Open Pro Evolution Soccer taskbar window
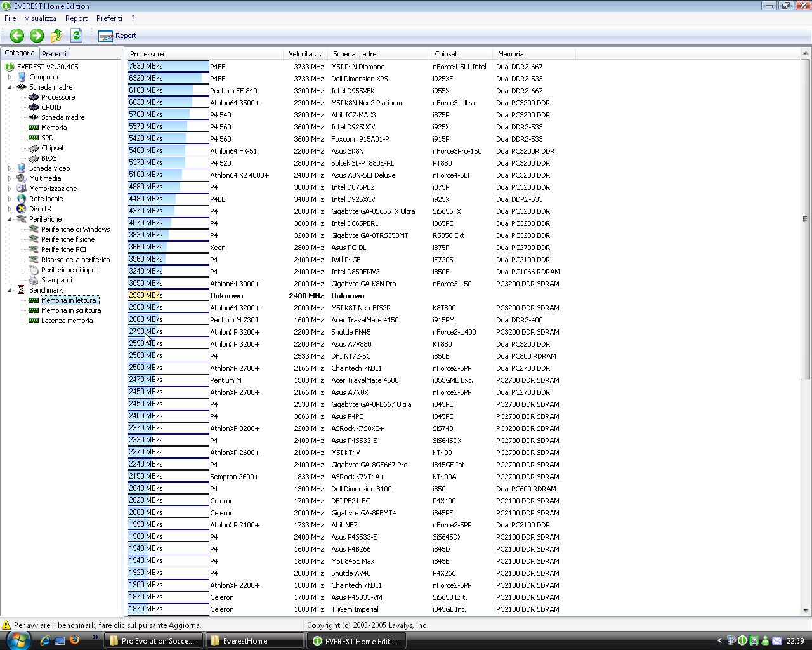The width and height of the screenshot is (812, 650). point(153,641)
